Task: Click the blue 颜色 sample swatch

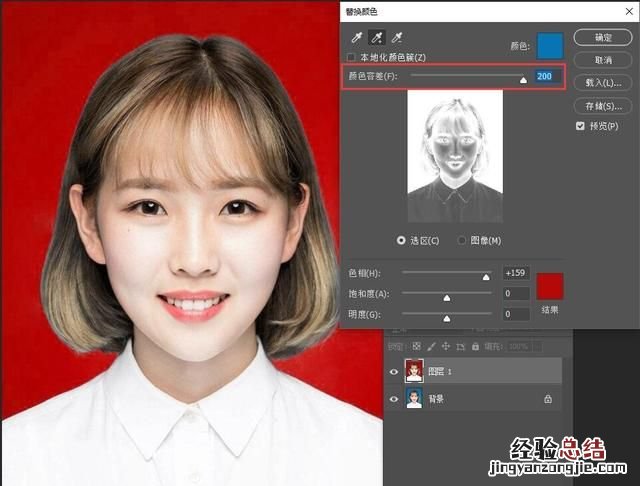Action: 550,46
